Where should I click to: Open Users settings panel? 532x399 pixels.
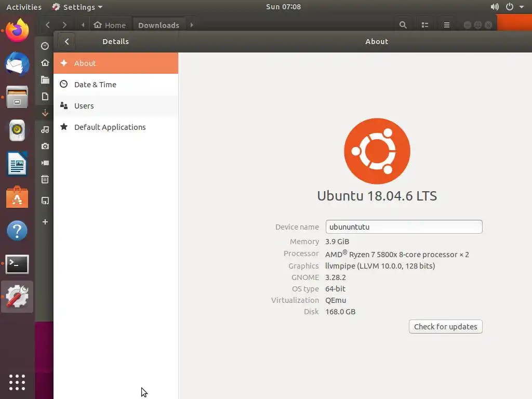coord(116,106)
